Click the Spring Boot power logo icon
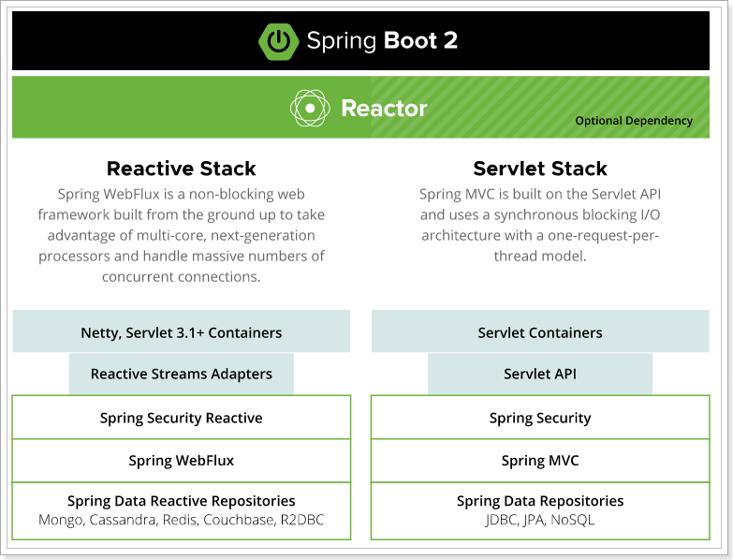Screen dimensions: 733x560 click(279, 41)
